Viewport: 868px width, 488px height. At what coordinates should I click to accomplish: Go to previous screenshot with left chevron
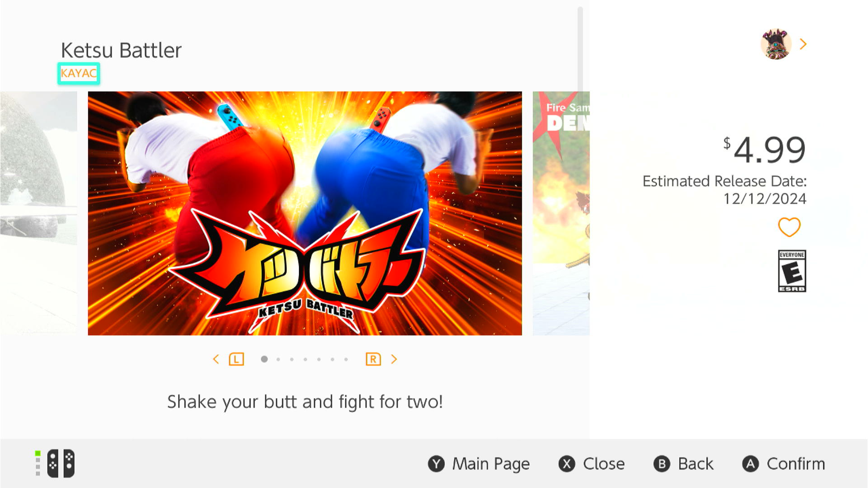coord(216,359)
